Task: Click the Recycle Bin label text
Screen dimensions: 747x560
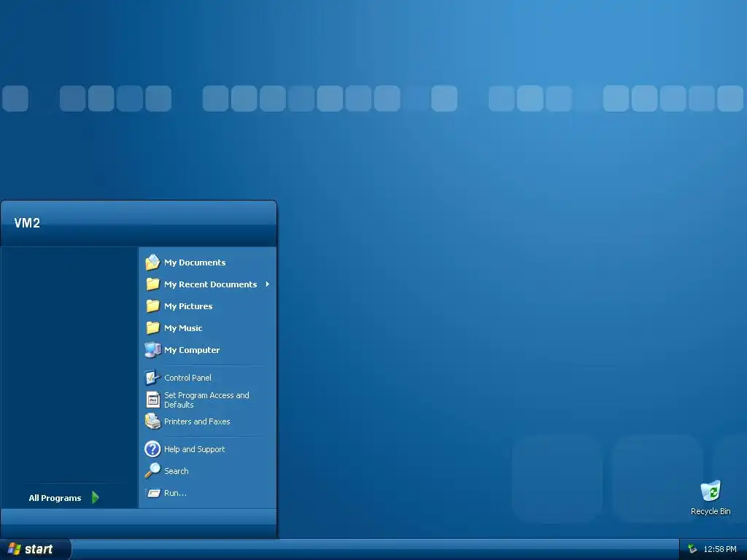Action: (711, 511)
